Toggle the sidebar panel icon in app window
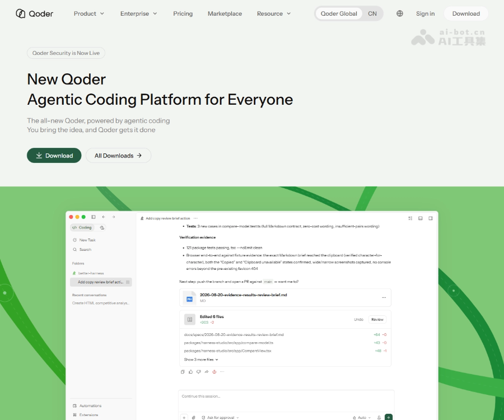504x420 pixels. [x=93, y=217]
